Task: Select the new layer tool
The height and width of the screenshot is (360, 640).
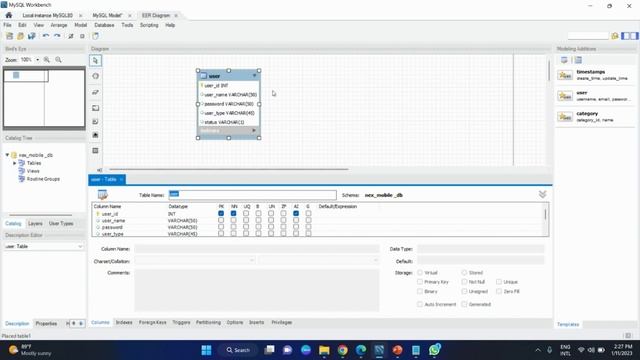Action: [x=96, y=108]
